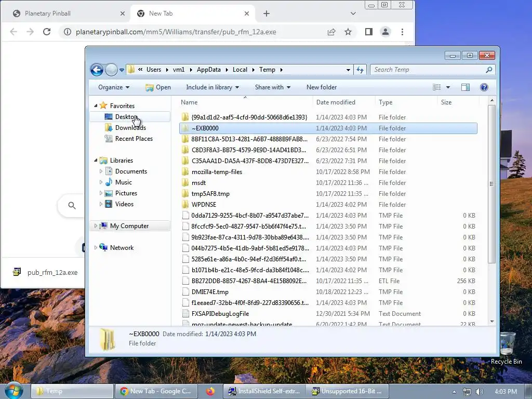Open Chrome side panel icon
The height and width of the screenshot is (399, 532).
368,32
